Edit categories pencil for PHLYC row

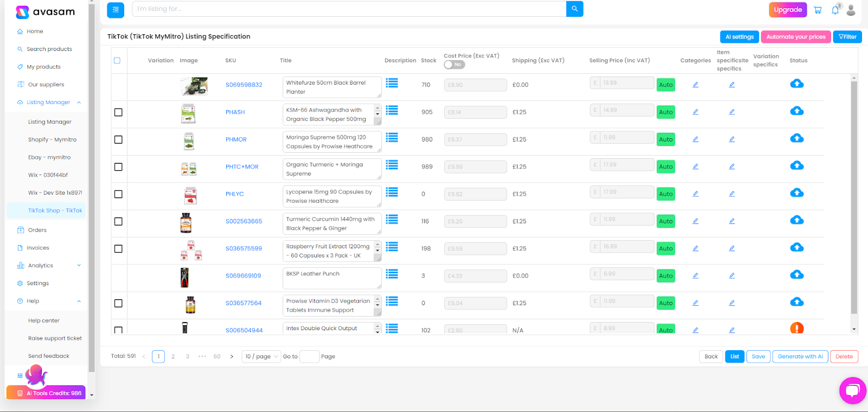point(695,194)
